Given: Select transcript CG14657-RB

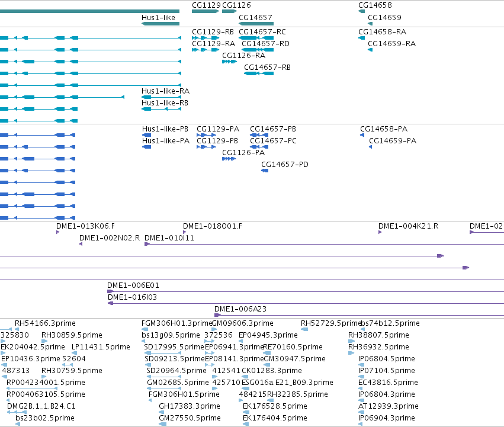Looking at the screenshot, I should (259, 73).
